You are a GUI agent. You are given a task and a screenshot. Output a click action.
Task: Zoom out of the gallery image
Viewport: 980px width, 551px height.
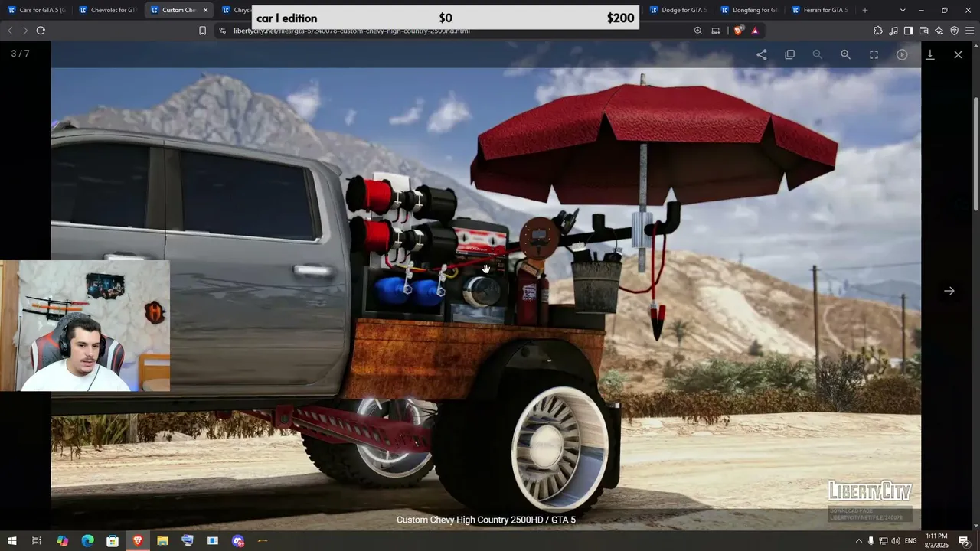click(x=818, y=54)
